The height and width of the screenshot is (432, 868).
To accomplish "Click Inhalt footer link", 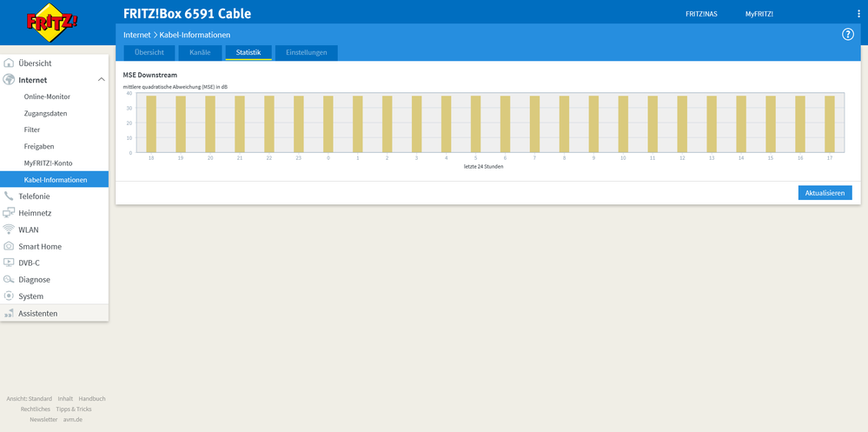I will coord(65,399).
